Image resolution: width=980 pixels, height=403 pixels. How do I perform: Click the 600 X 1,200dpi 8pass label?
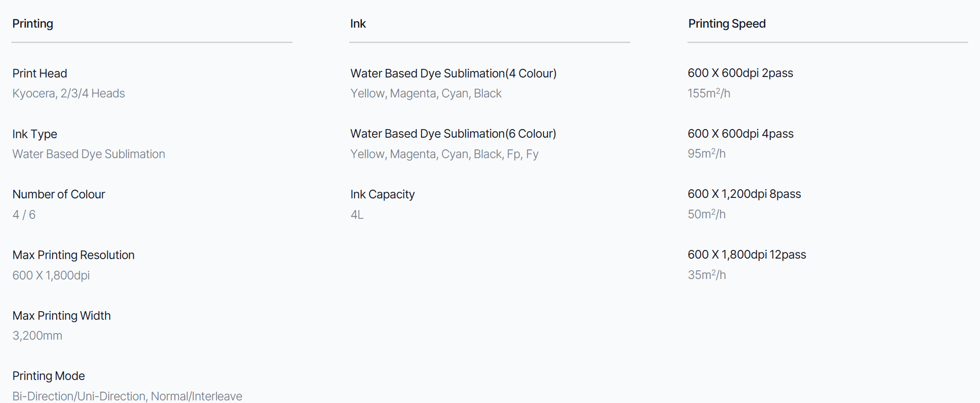[744, 194]
